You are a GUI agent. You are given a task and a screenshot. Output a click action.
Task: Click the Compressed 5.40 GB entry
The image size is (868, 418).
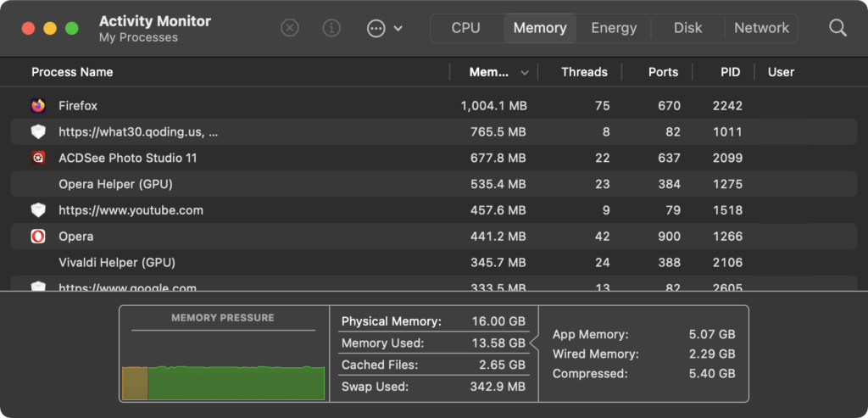click(x=644, y=374)
